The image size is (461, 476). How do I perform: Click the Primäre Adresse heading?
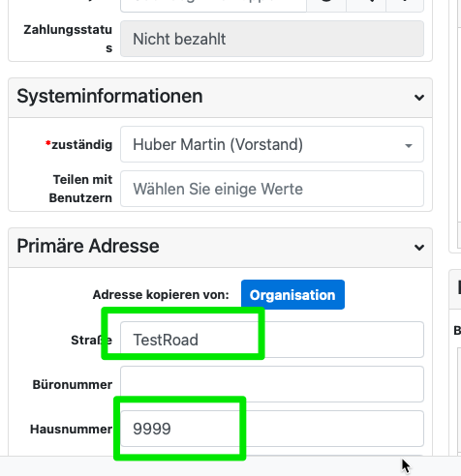click(88, 246)
